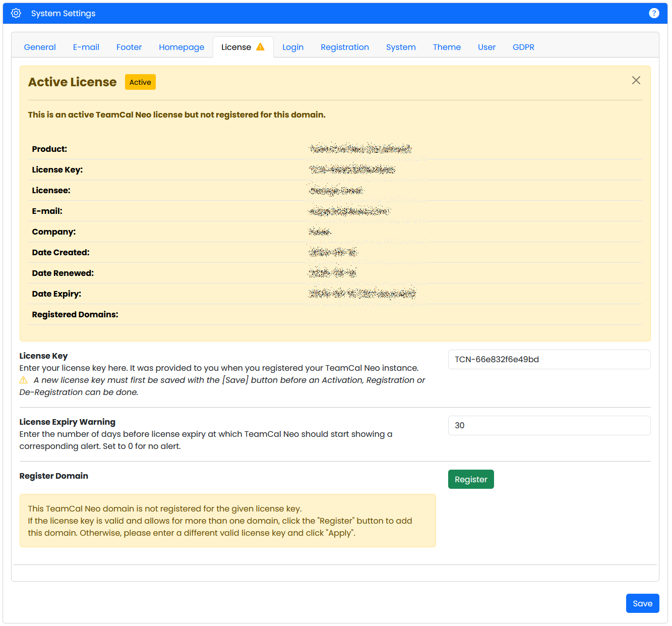Open the E-mail settings tab
Viewport: 672px width, 626px height.
[x=86, y=47]
